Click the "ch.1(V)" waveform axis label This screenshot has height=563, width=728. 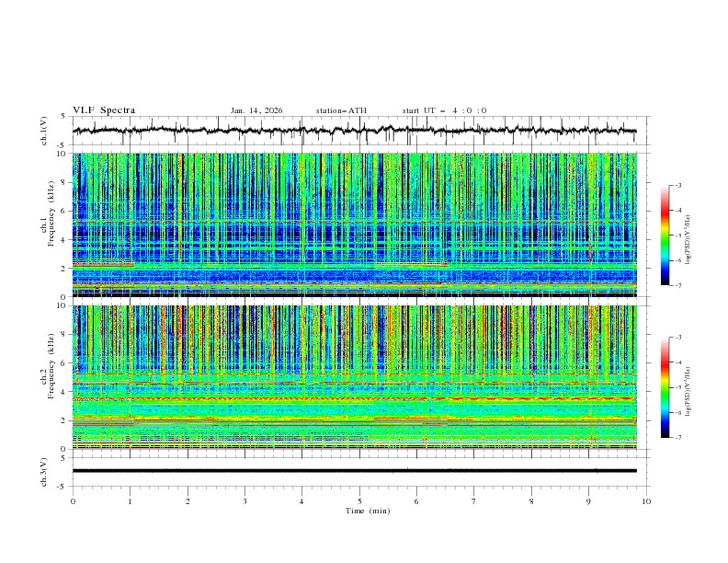[44, 131]
